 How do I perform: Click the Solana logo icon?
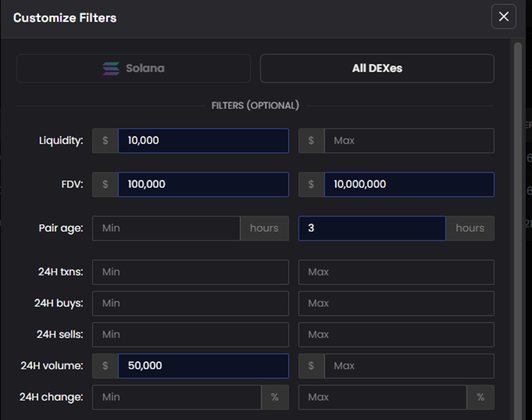tap(111, 68)
